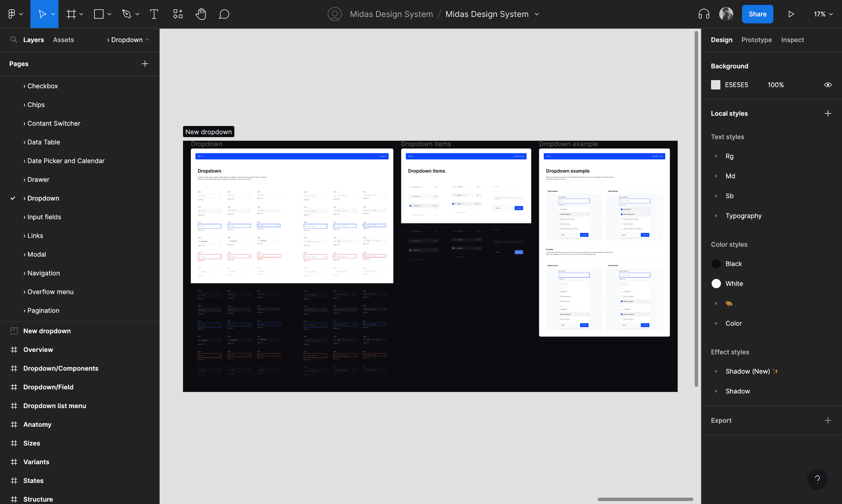
Task: Toggle background visibility eye icon
Action: (828, 85)
